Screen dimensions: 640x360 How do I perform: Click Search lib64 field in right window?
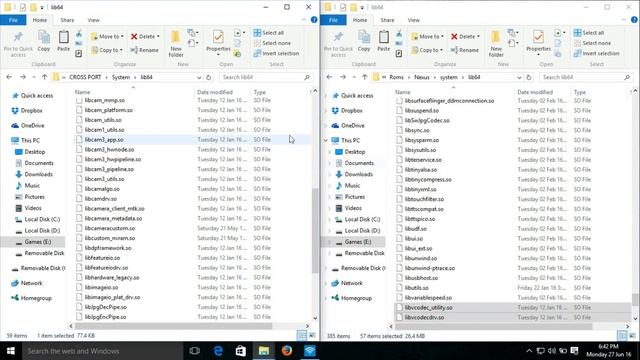click(586, 77)
